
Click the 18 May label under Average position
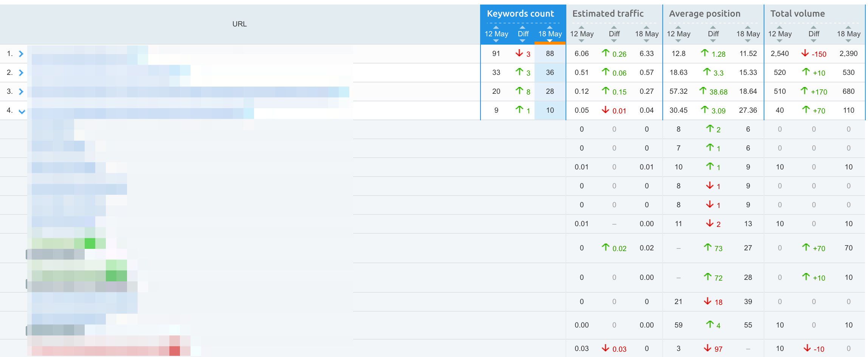(x=748, y=34)
